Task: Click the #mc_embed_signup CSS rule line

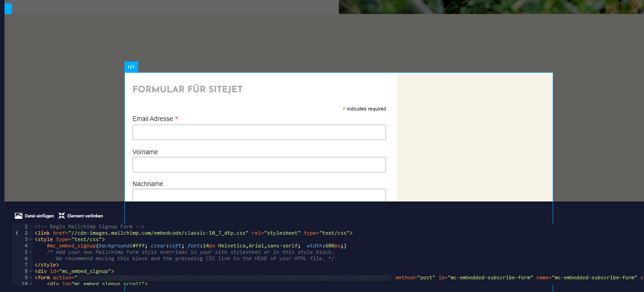Action: click(x=197, y=246)
